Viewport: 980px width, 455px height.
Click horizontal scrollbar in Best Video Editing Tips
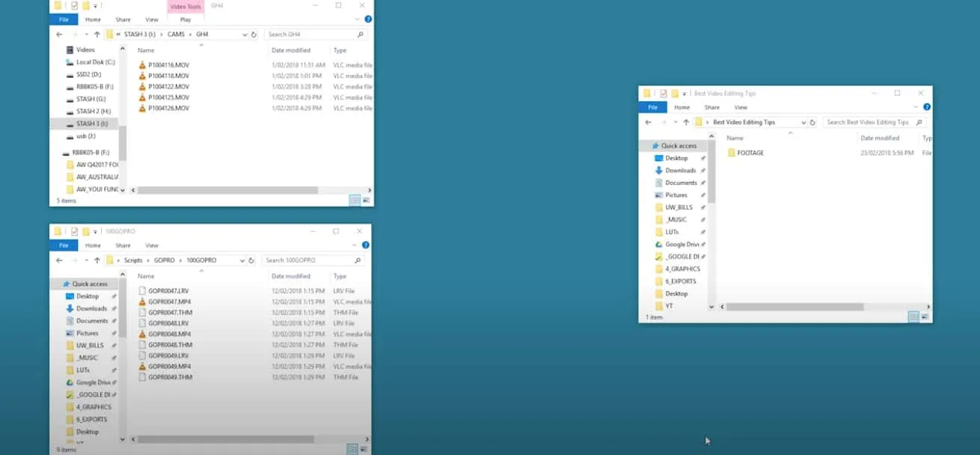pyautogui.click(x=794, y=307)
